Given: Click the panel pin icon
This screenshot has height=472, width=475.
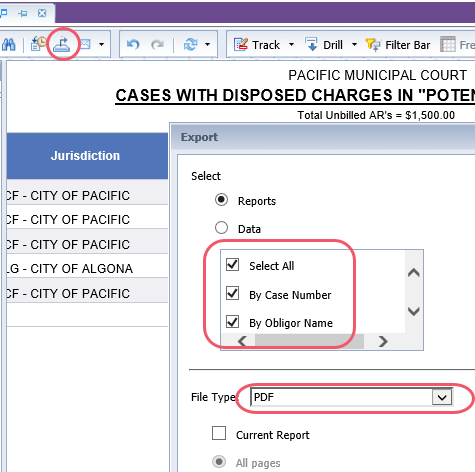Looking at the screenshot, I should coord(23,13).
